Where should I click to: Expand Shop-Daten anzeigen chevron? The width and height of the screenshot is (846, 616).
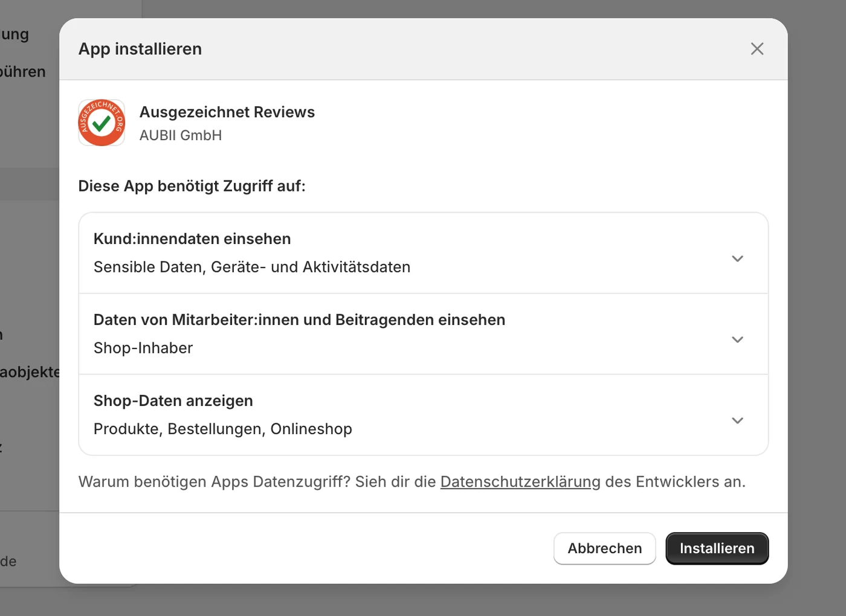tap(737, 420)
